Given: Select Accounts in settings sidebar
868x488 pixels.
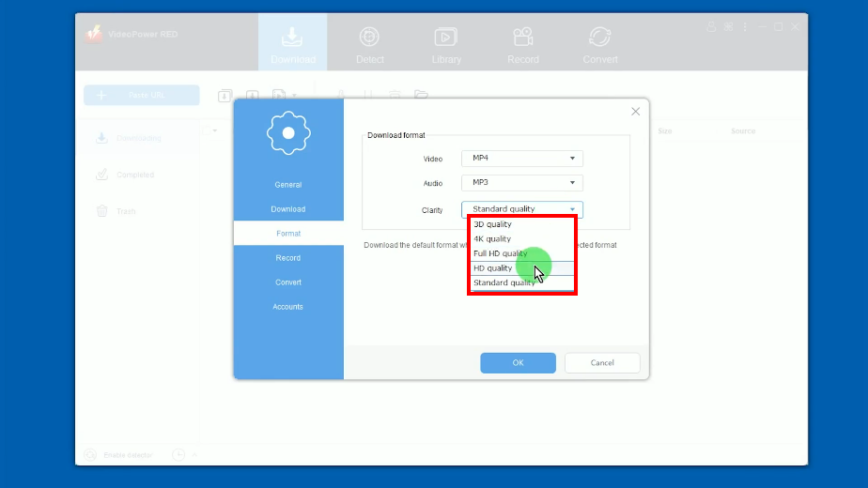Looking at the screenshot, I should click(x=288, y=307).
